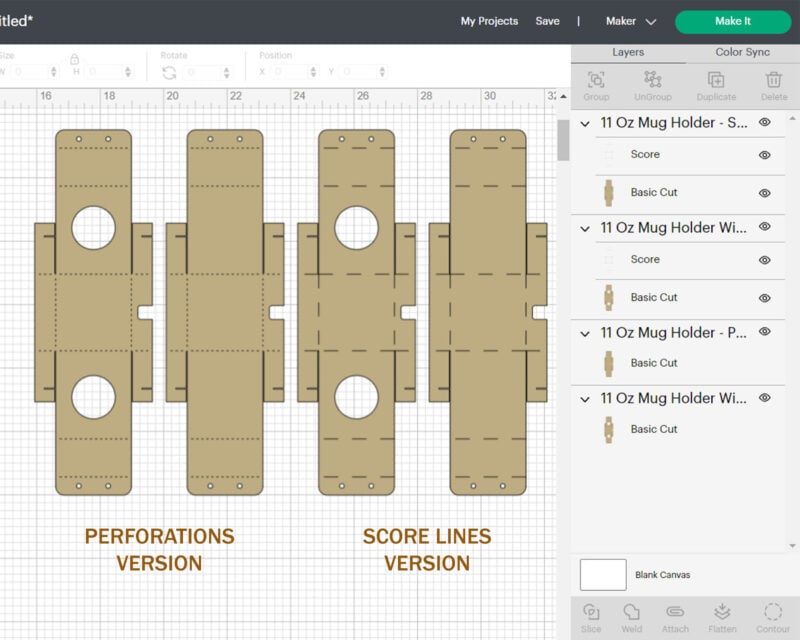
Task: Click the Blank Canvas color swatch
Action: click(x=603, y=575)
